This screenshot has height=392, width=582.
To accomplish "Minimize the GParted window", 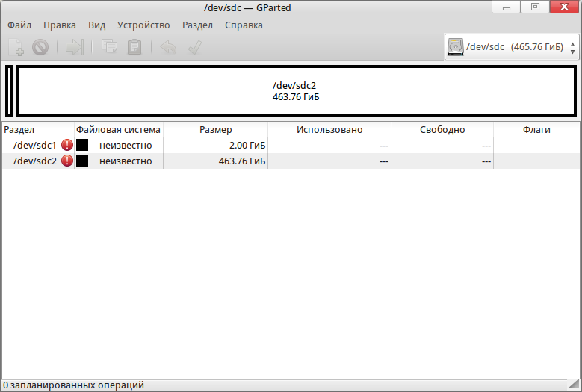I will [x=507, y=7].
